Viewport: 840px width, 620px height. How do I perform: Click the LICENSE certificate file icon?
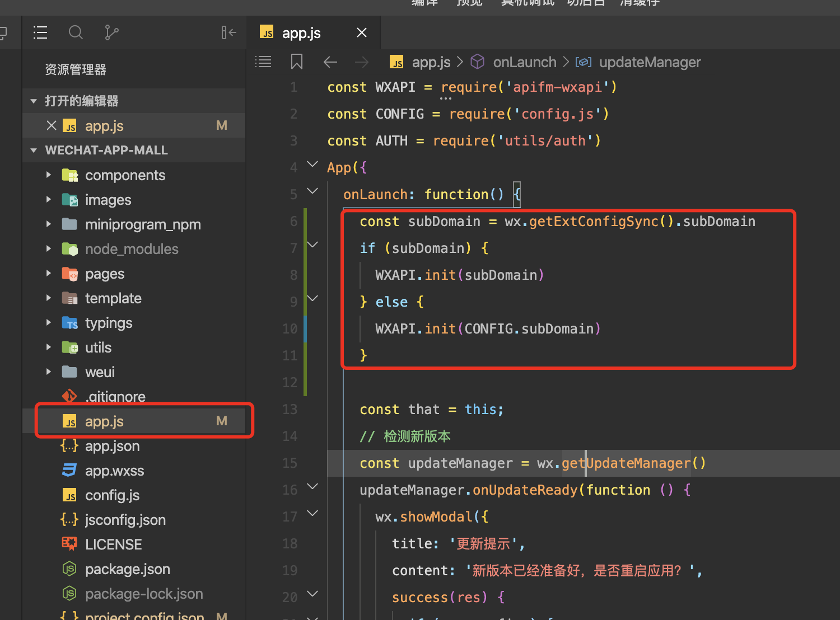[69, 544]
